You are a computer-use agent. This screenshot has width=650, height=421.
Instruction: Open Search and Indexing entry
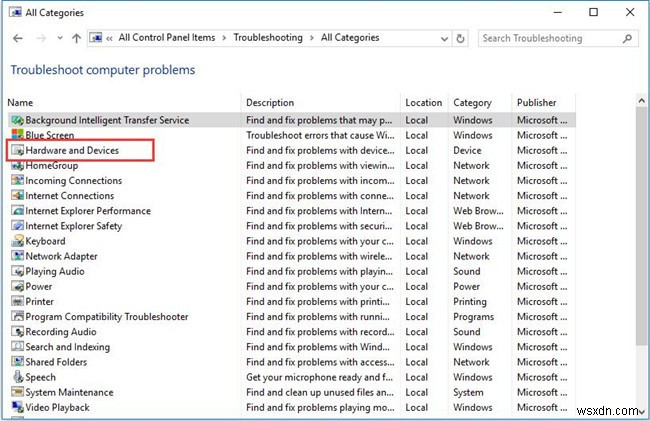(x=68, y=347)
